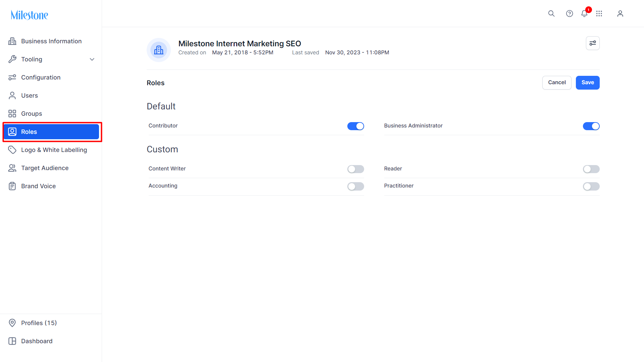This screenshot has width=644, height=362.
Task: Click the Logo & White Labelling tag icon
Action: pyautogui.click(x=12, y=150)
